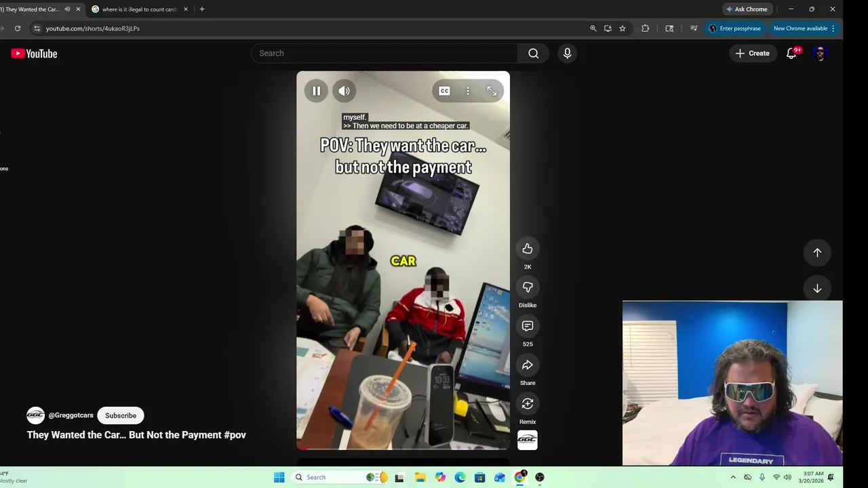
Task: Mute the Short's volume
Action: (x=344, y=91)
